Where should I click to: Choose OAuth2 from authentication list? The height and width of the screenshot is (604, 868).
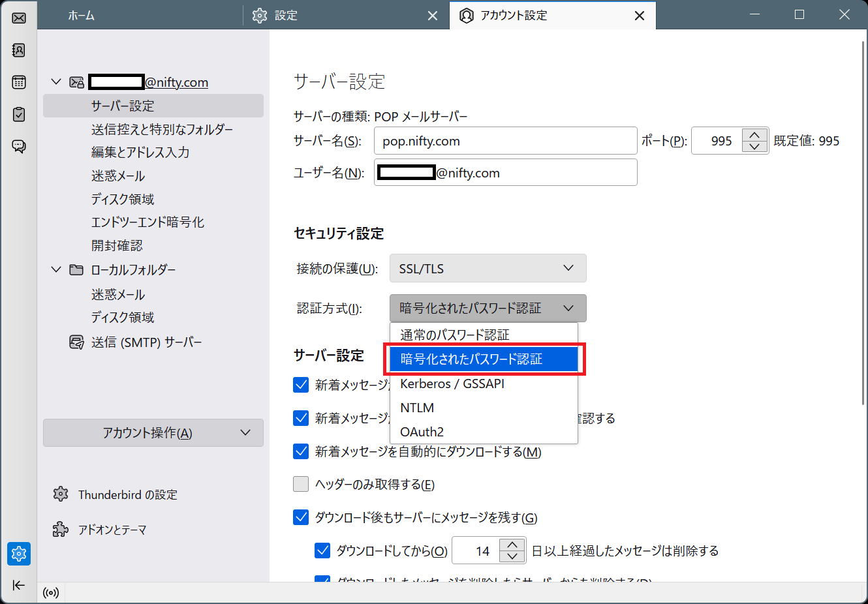coord(422,432)
